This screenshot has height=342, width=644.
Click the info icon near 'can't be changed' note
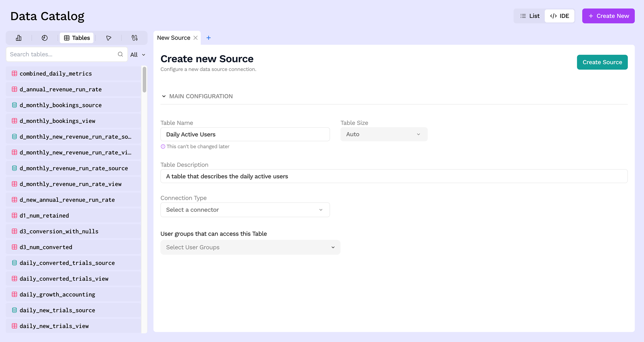pyautogui.click(x=163, y=147)
